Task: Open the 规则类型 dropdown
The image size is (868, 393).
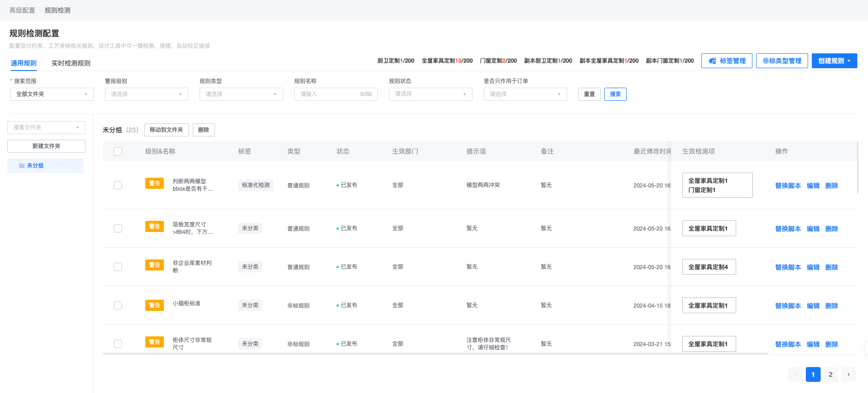Action: point(241,94)
